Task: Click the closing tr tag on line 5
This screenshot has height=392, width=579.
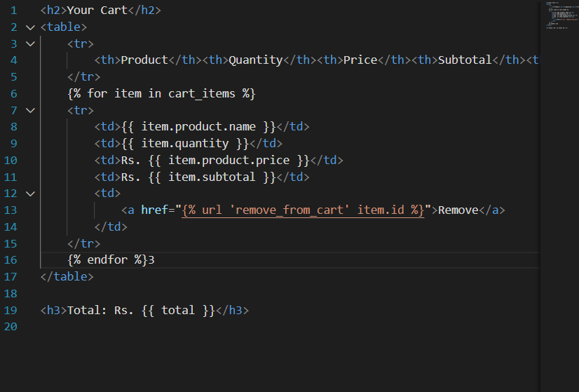Action: (x=84, y=77)
